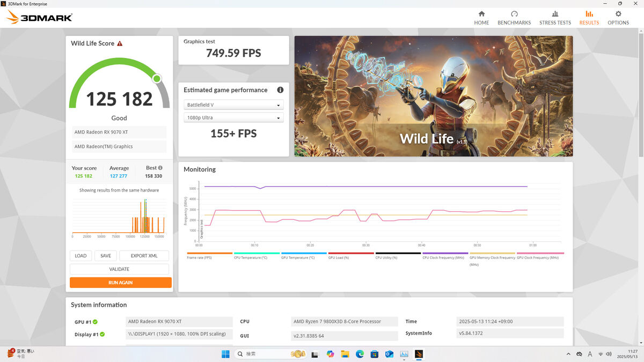Click the Best score value 158 330
This screenshot has height=362, width=644.
(x=153, y=176)
